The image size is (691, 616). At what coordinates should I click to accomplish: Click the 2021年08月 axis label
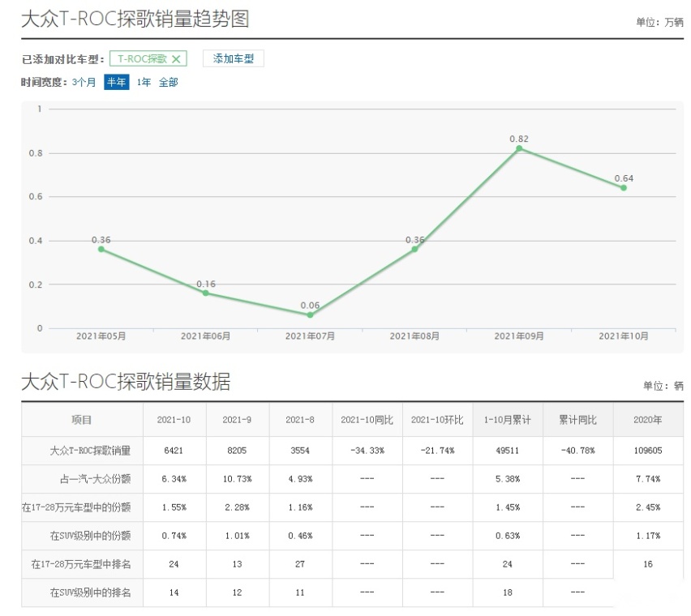(x=414, y=336)
